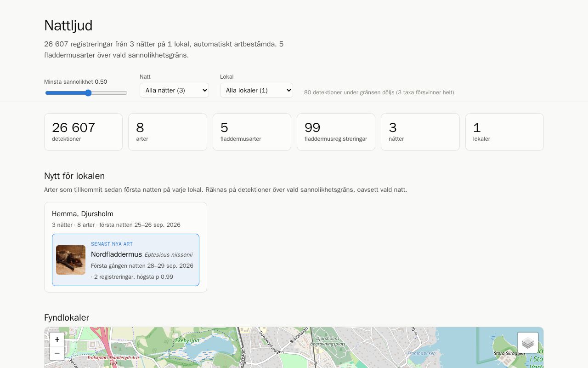Click the Ekebysjön label on the map
The height and width of the screenshot is (368, 588).
point(187,340)
